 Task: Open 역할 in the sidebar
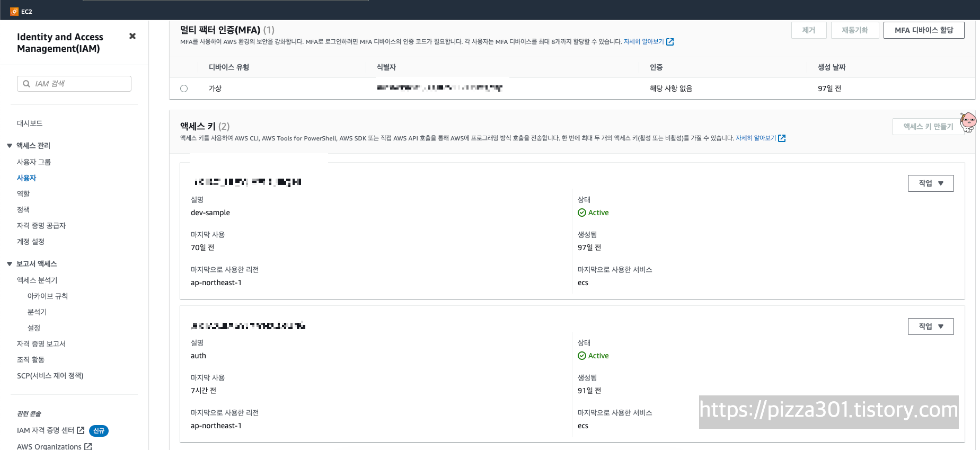pos(23,193)
